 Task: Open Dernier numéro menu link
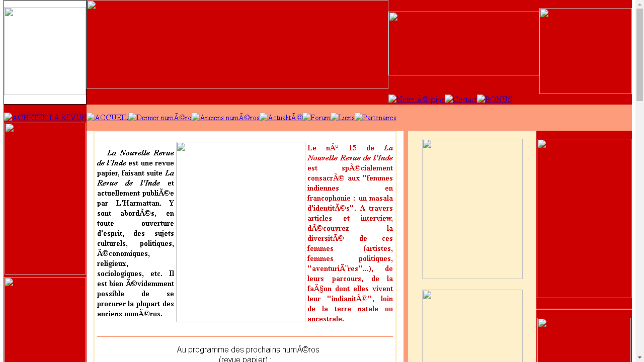[x=159, y=118]
